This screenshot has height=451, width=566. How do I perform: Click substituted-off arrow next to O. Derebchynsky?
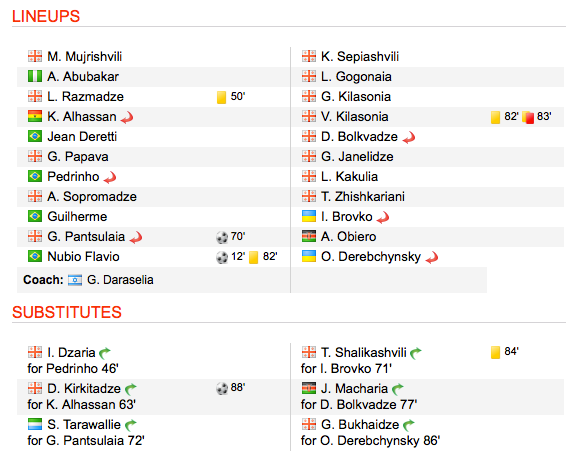click(432, 257)
